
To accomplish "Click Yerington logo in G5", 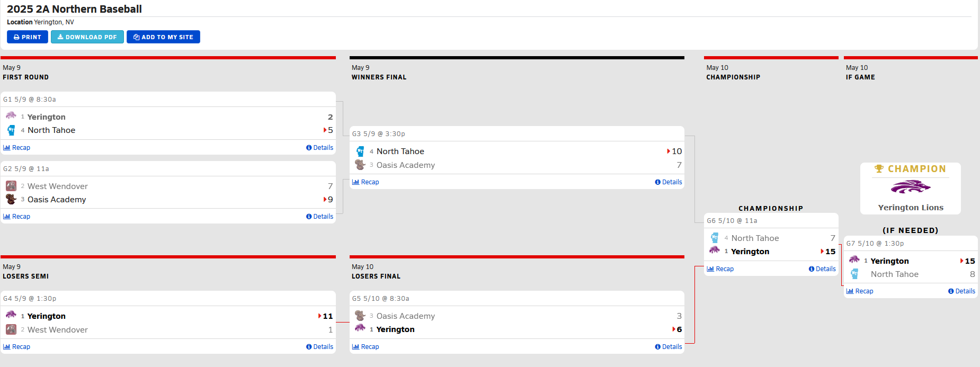I will 360,328.
